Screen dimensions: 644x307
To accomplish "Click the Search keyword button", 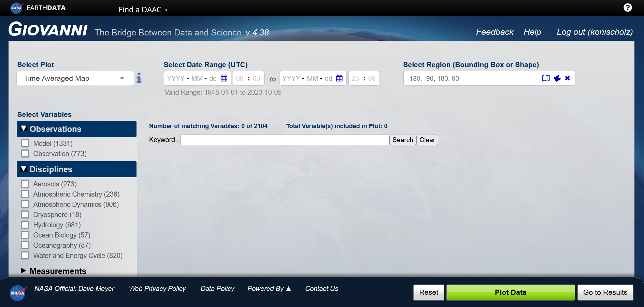I will click(403, 140).
